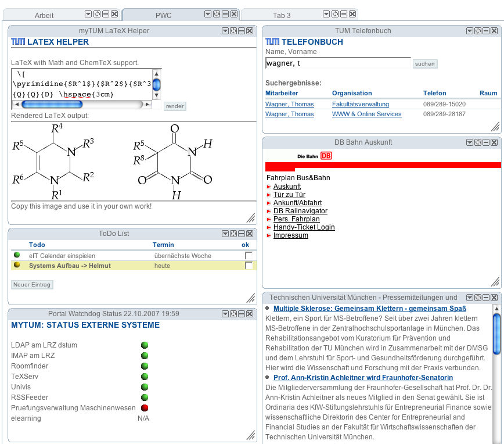504x444 pixels.
Task: Focus the Name, Vorname search field
Action: coord(338,63)
